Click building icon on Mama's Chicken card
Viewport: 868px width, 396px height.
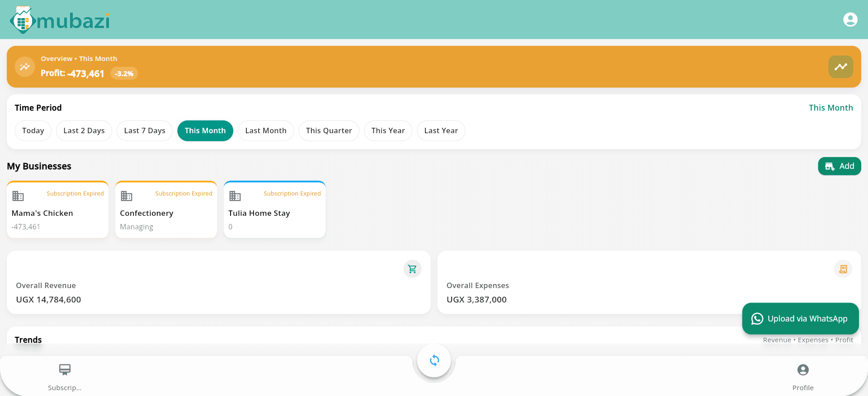tap(18, 196)
